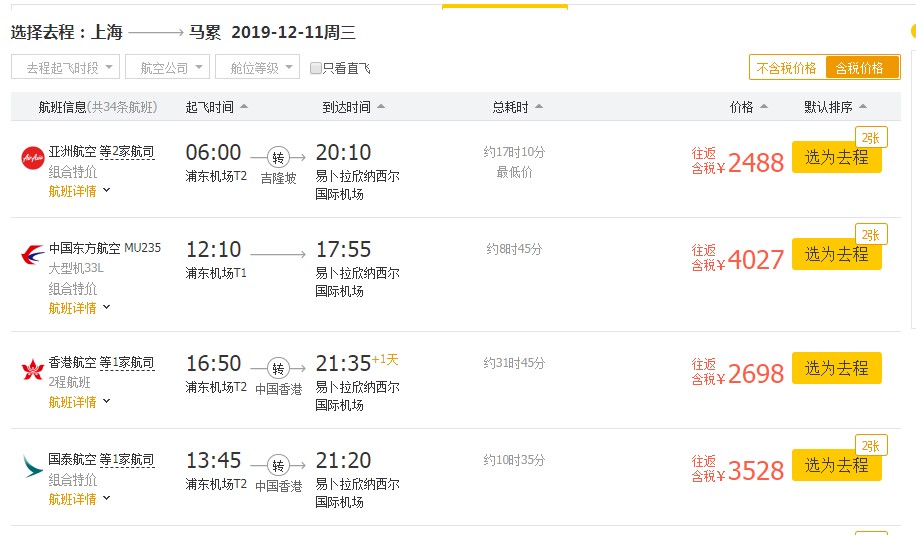Switch to 不含税价格 price display
The width and height of the screenshot is (916, 535).
(x=787, y=68)
